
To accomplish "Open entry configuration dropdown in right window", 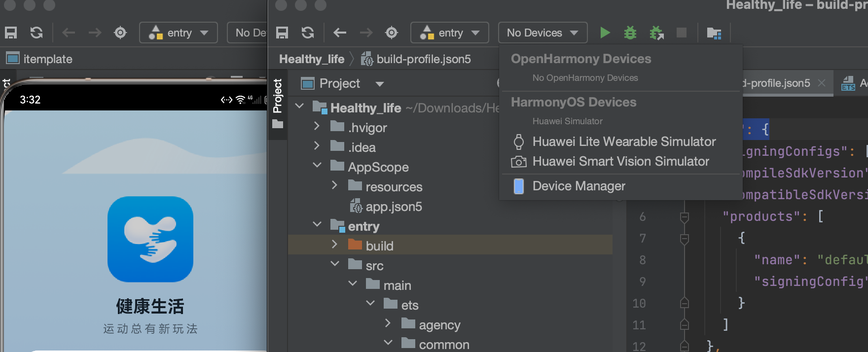I will 450,33.
